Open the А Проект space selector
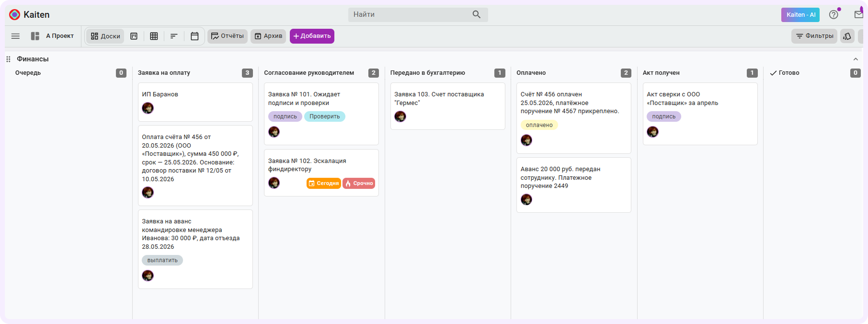 click(x=60, y=36)
